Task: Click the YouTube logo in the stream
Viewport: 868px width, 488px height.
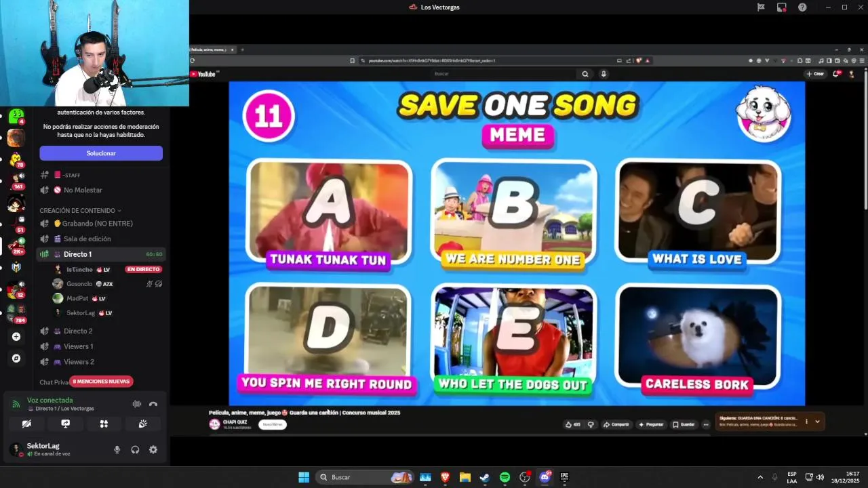Action: (203, 74)
